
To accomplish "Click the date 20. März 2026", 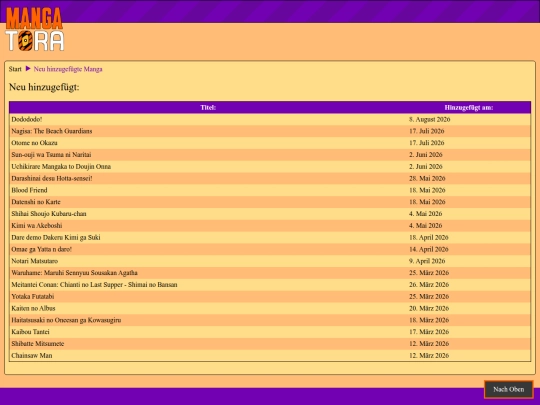I will (x=429, y=308).
